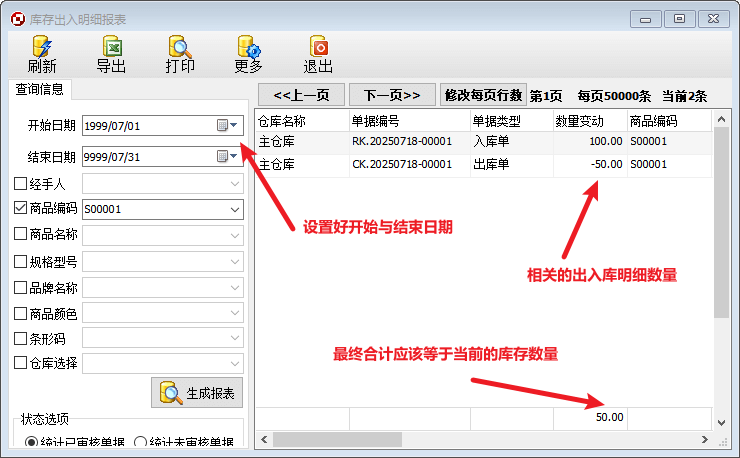Go to previous page with <<上一页

point(301,95)
